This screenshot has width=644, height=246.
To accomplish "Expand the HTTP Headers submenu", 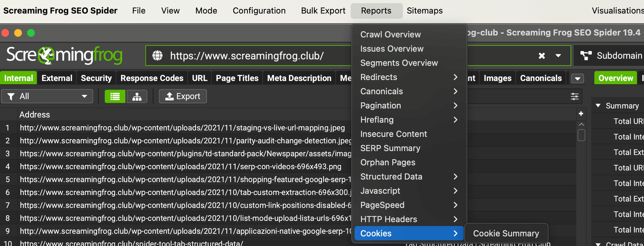I will (409, 219).
